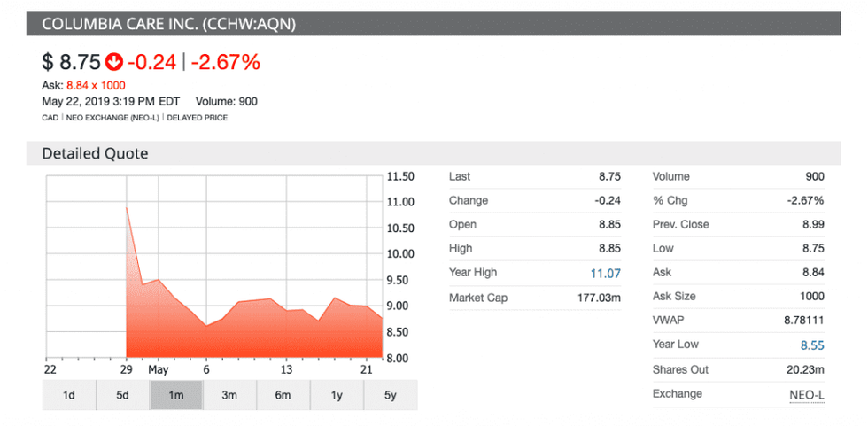Switch chart to 5d range
The height and width of the screenshot is (426, 868).
click(x=122, y=395)
